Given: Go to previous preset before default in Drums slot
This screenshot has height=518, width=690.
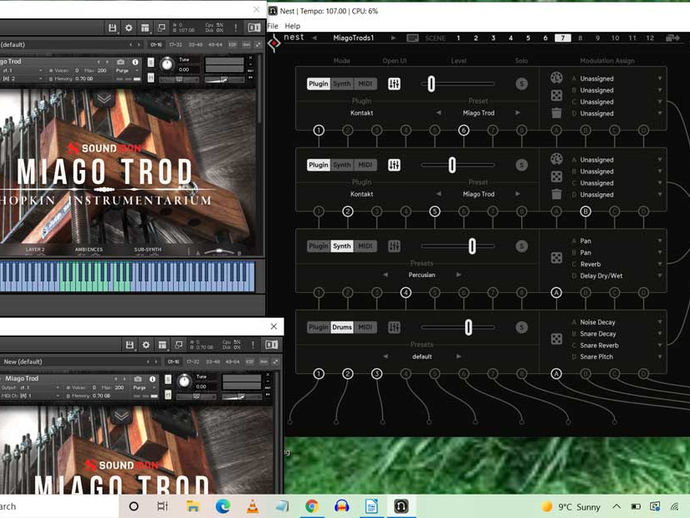Looking at the screenshot, I should pyautogui.click(x=385, y=356).
